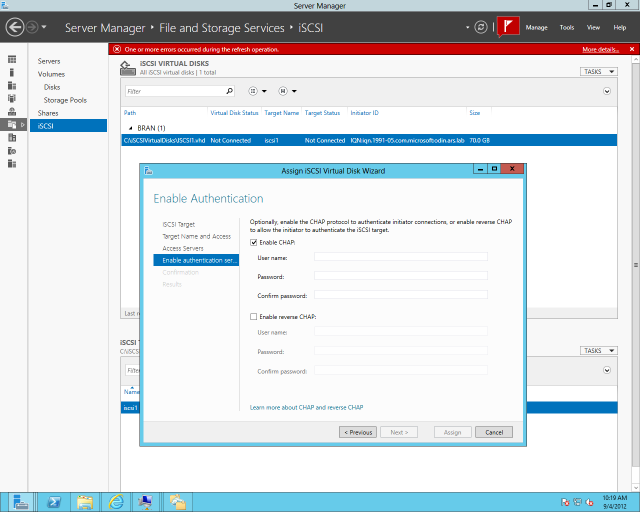Viewport: 640px width, 512px height.
Task: Sort by Virtual Disk Status column
Action: 234,113
